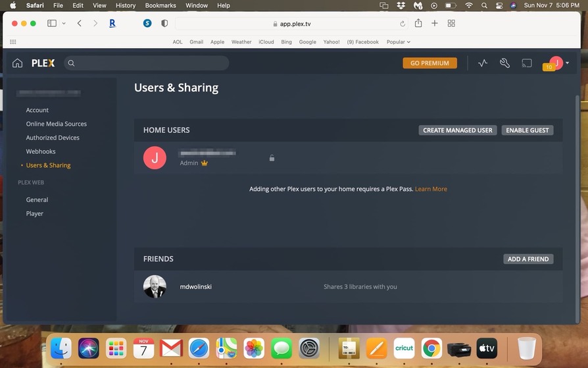Viewport: 588px width, 368px height.
Task: Click the PLEX logo
Action: coord(43,63)
